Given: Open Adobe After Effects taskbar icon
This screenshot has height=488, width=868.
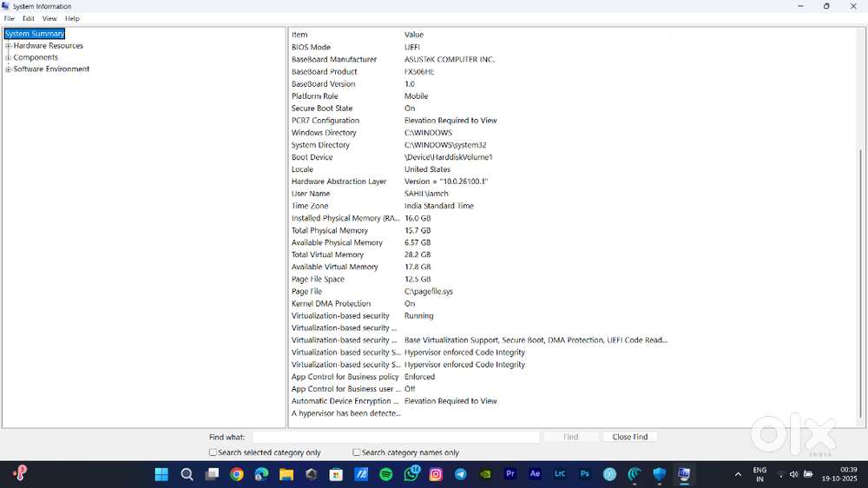Looking at the screenshot, I should (535, 474).
